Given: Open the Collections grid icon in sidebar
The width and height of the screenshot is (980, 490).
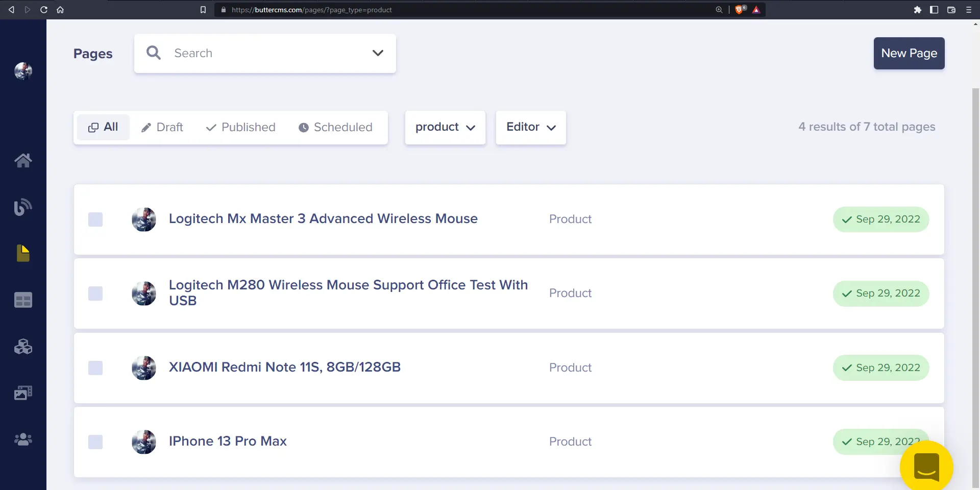Looking at the screenshot, I should click(23, 300).
